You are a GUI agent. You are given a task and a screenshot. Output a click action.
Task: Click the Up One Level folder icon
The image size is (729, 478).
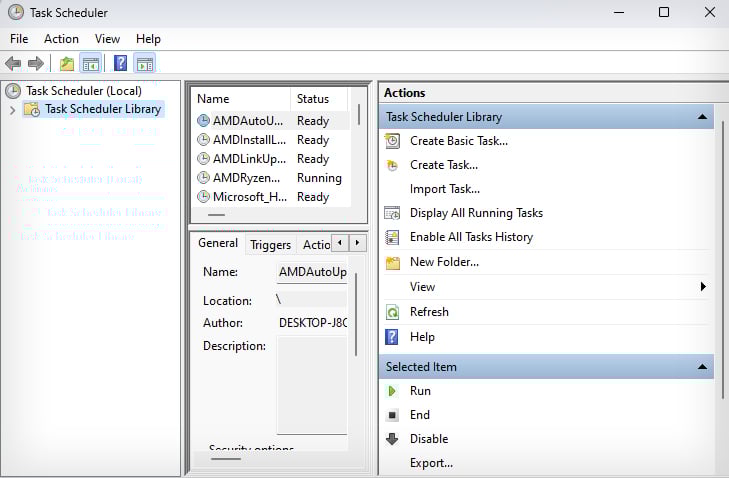67,64
